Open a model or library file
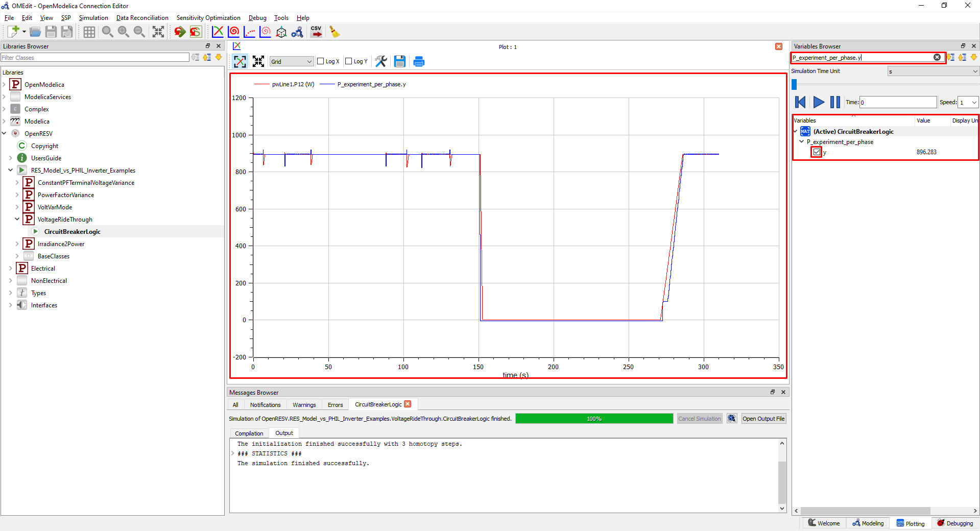This screenshot has height=531, width=980. (35, 32)
